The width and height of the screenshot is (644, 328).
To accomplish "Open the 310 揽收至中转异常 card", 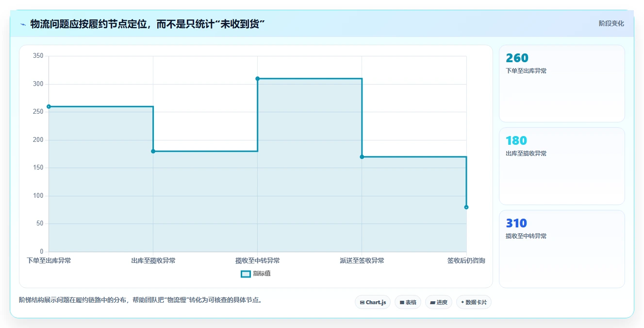I will (561, 249).
